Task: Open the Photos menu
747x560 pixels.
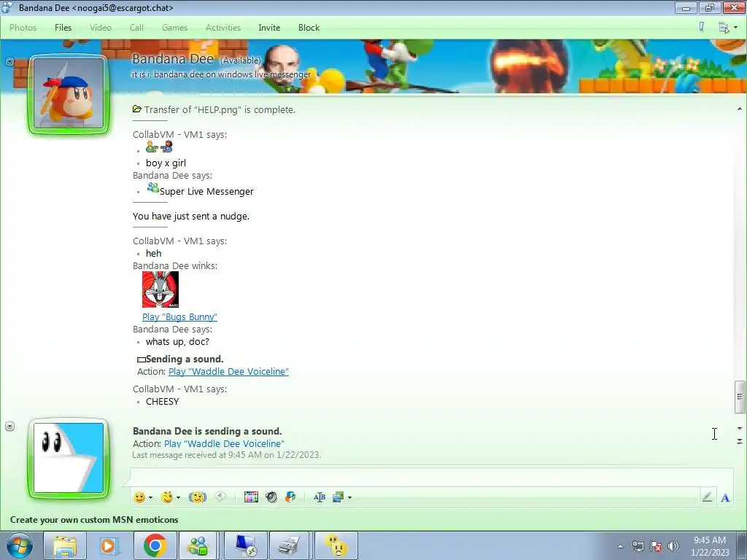Action: click(x=23, y=28)
